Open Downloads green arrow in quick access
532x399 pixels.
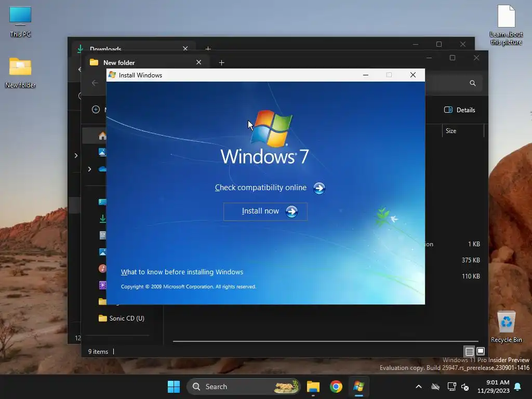[x=102, y=219]
